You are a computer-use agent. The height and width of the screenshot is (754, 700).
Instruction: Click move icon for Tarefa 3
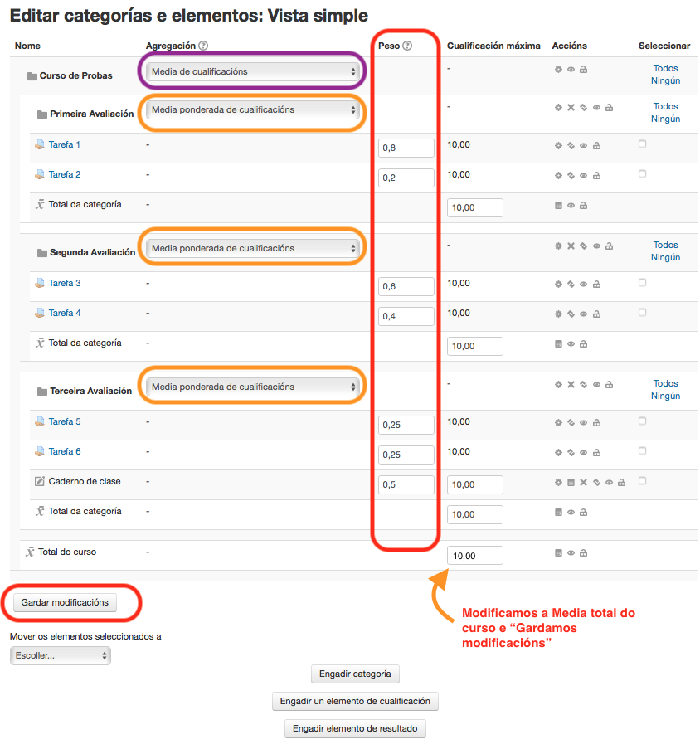[x=571, y=285]
